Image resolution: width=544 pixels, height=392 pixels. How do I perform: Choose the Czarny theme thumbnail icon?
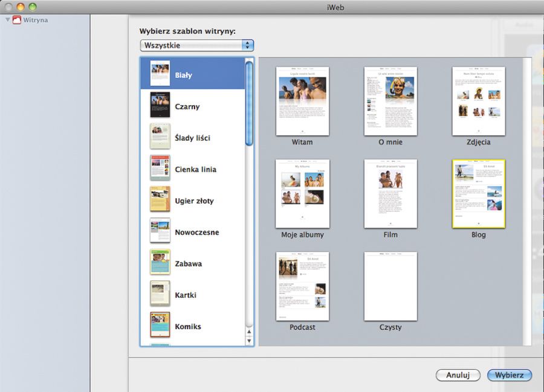coord(160,104)
